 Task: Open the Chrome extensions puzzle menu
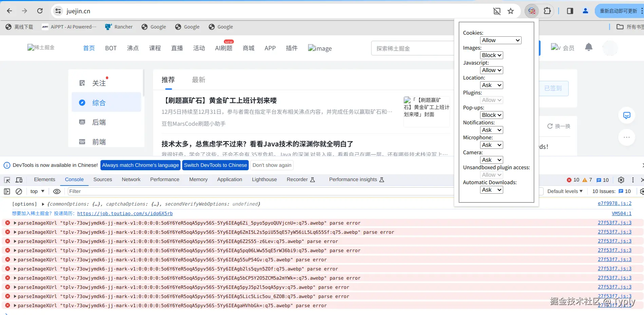(x=547, y=11)
